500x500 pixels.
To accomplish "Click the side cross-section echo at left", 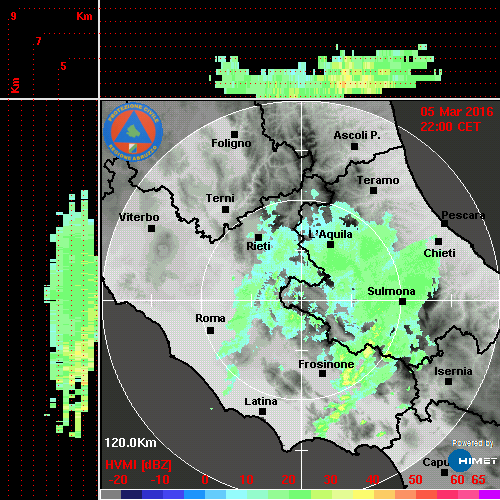I will click(x=71, y=313).
